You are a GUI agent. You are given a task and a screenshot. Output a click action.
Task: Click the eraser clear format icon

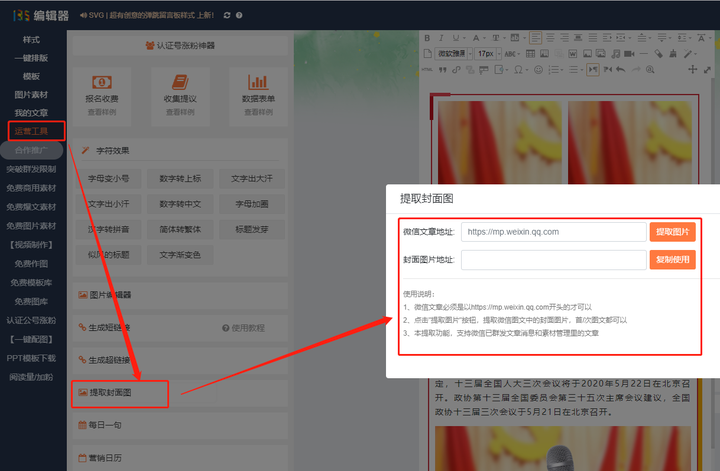658,54
